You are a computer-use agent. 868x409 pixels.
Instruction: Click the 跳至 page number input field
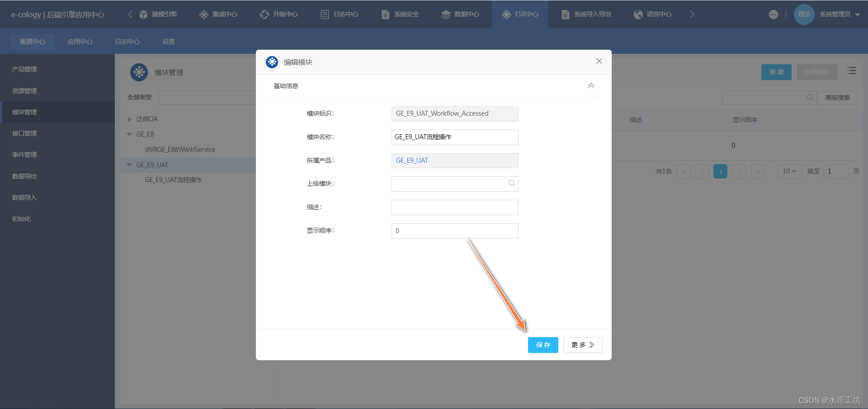point(836,171)
